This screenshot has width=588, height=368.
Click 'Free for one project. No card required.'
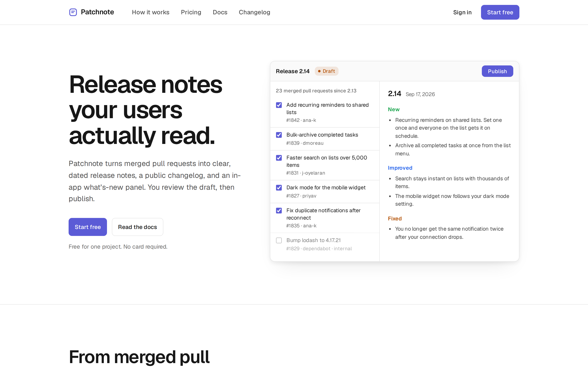pyautogui.click(x=118, y=247)
